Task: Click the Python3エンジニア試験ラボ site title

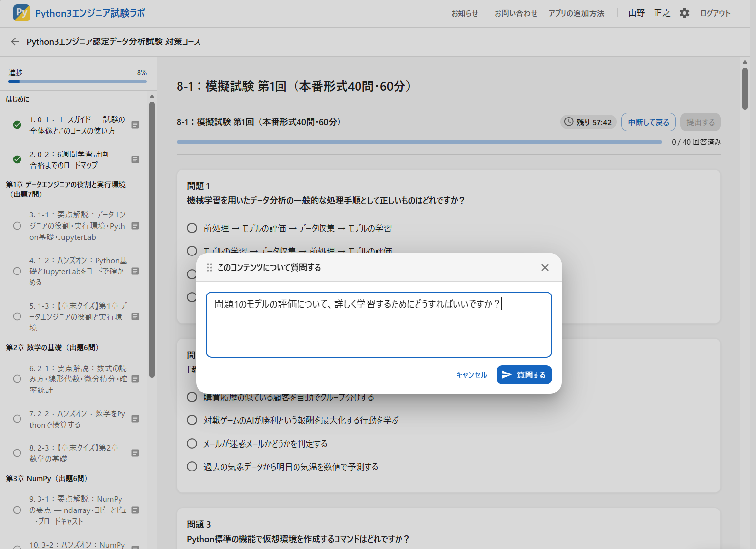Action: [90, 13]
